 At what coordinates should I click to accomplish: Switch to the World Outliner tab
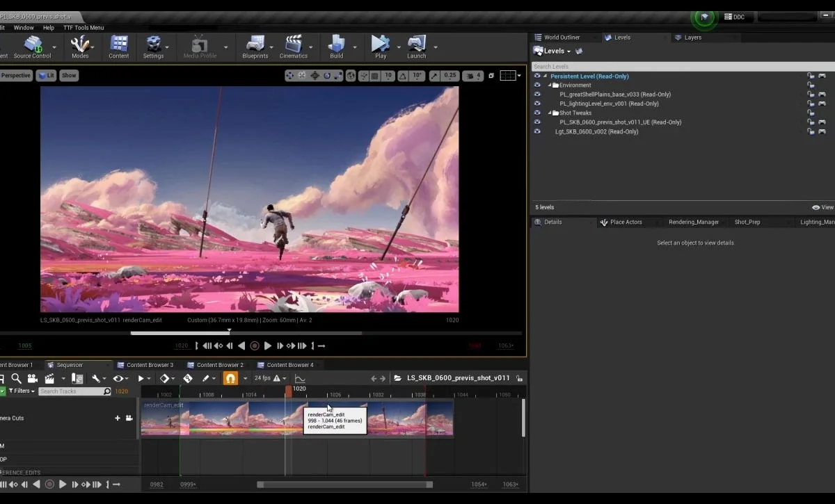point(562,38)
